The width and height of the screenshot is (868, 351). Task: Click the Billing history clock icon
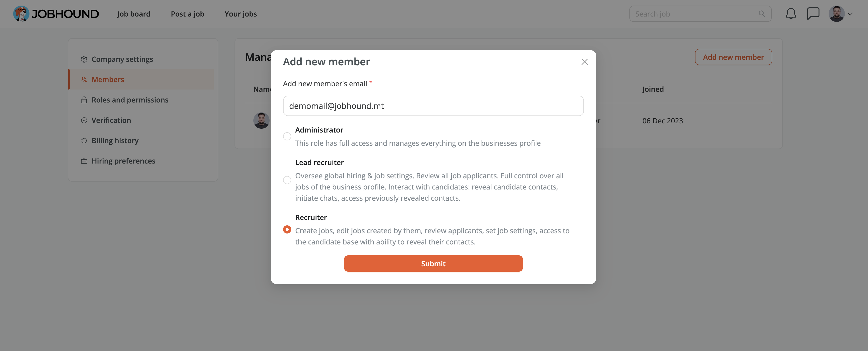coord(84,141)
